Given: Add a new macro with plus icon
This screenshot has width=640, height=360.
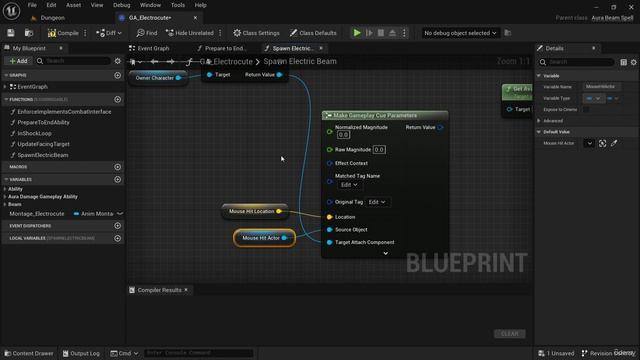Looking at the screenshot, I should coord(118,167).
